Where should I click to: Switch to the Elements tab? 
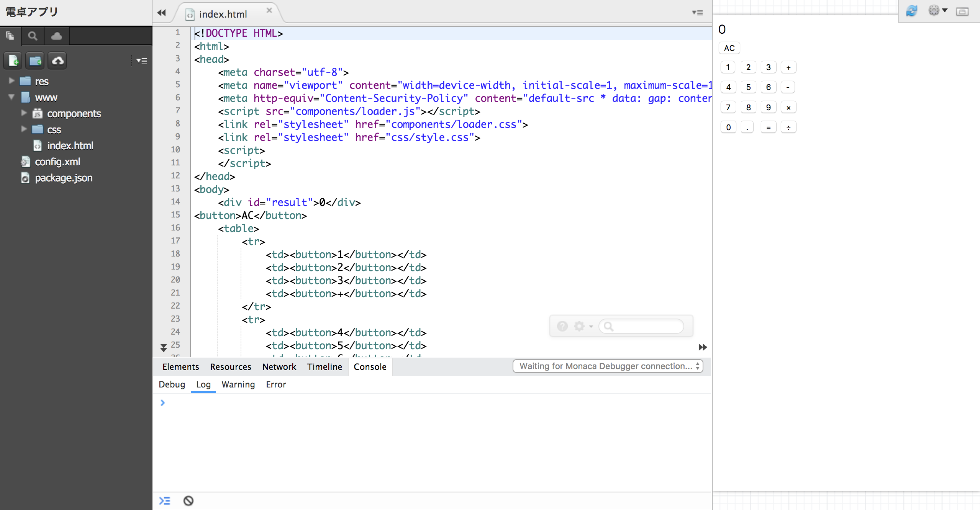point(180,366)
